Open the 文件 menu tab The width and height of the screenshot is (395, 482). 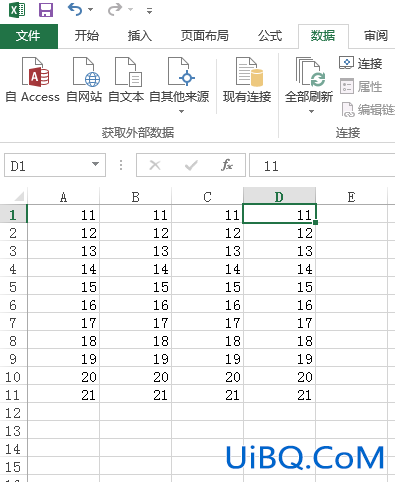[29, 36]
